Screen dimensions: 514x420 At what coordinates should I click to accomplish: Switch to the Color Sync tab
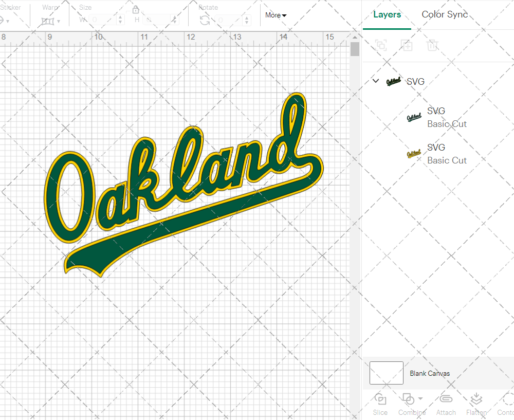(x=445, y=14)
